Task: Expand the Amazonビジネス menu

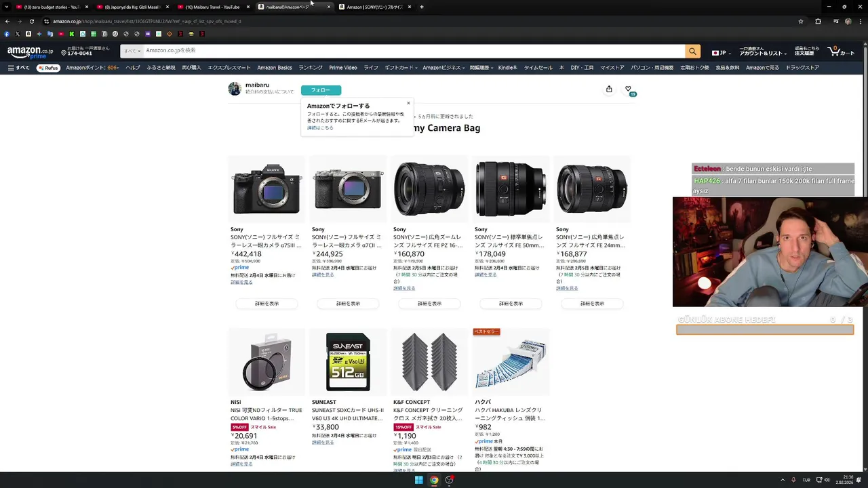Action: pos(443,68)
